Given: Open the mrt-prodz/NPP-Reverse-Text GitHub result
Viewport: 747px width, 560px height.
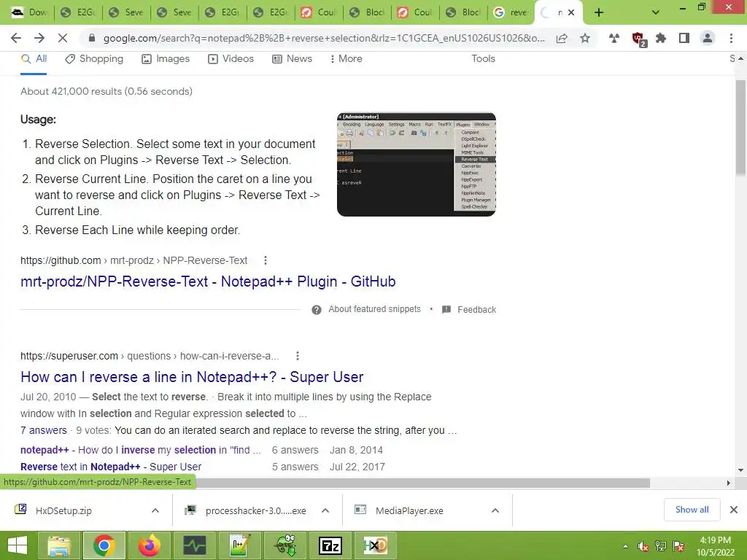Looking at the screenshot, I should pyautogui.click(x=208, y=281).
